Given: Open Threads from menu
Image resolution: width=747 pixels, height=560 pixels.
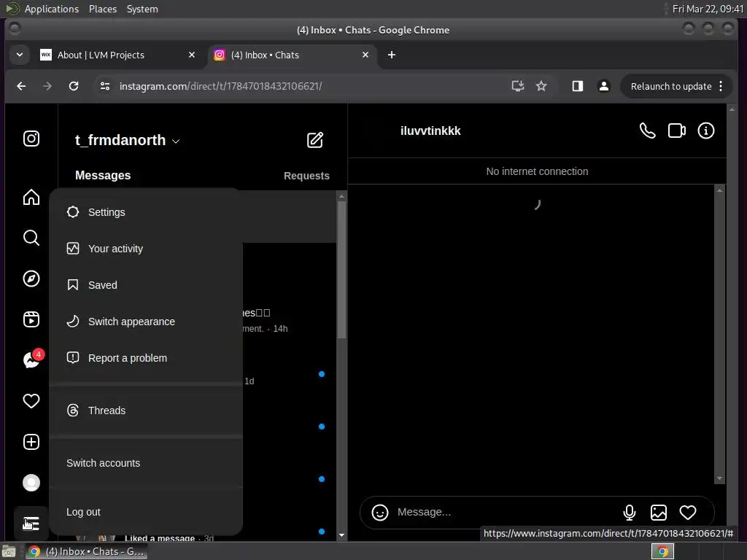Looking at the screenshot, I should (146, 411).
